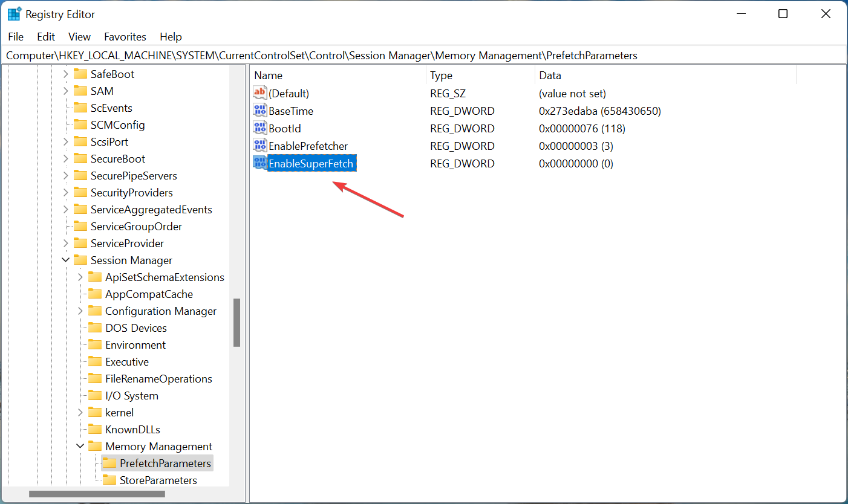This screenshot has height=504, width=848.
Task: Click the DWORD icon next to EnablePrefetcher
Action: click(x=259, y=145)
